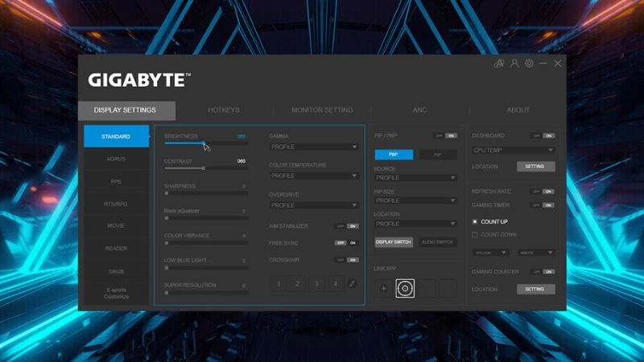The width and height of the screenshot is (644, 362).
Task: Select the RTS/RPG picture mode
Action: pos(116,204)
